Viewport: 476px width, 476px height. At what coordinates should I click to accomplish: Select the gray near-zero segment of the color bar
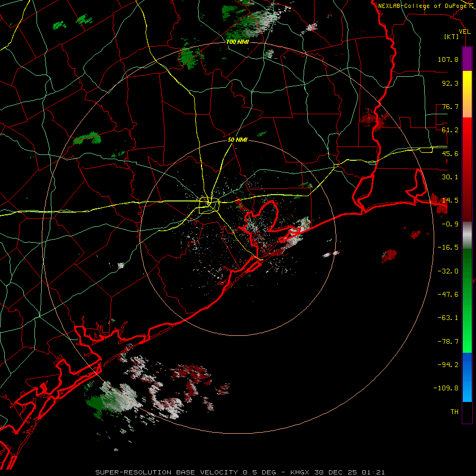point(467,235)
